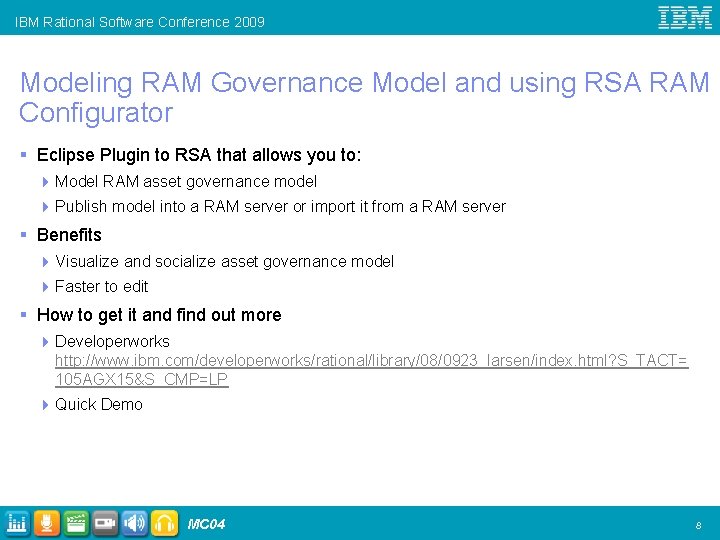This screenshot has width=720, height=540.
Task: Click 'Publish model into a RAM server' bullet
Action: pyautogui.click(x=280, y=207)
